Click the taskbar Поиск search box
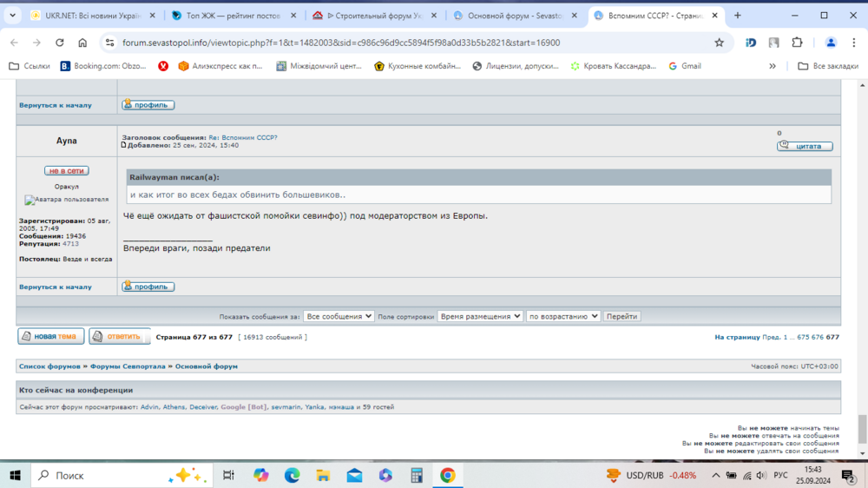The height and width of the screenshot is (488, 868). point(122,475)
